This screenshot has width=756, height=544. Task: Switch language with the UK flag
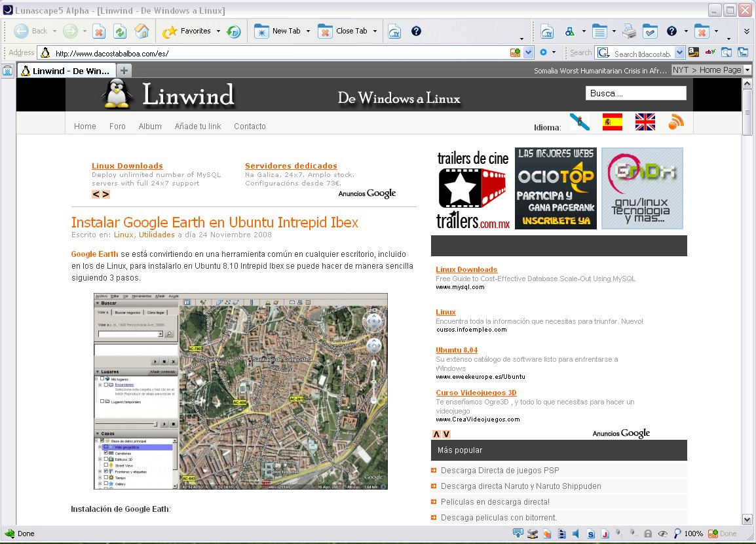pos(645,122)
